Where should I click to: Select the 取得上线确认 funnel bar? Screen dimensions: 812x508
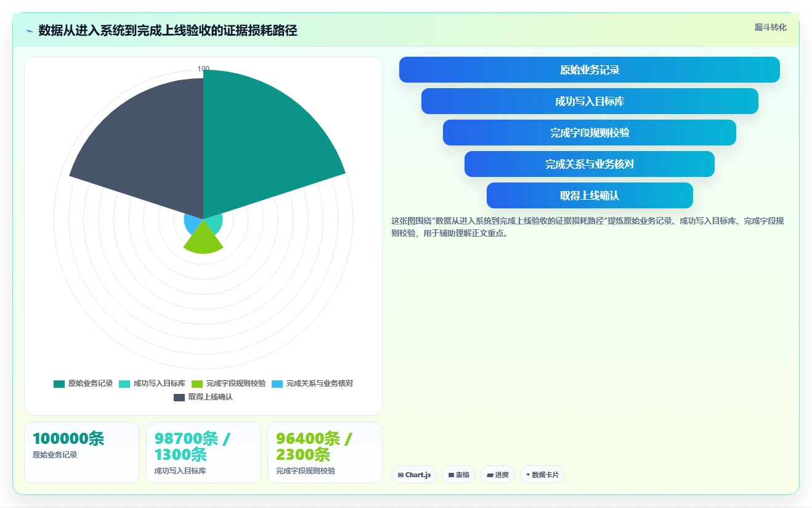point(590,195)
